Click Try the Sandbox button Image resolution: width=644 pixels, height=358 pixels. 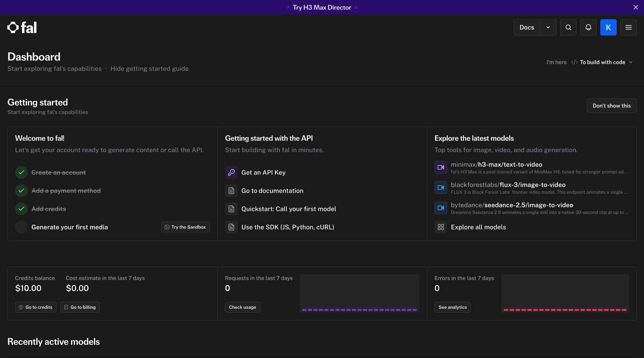[186, 227]
